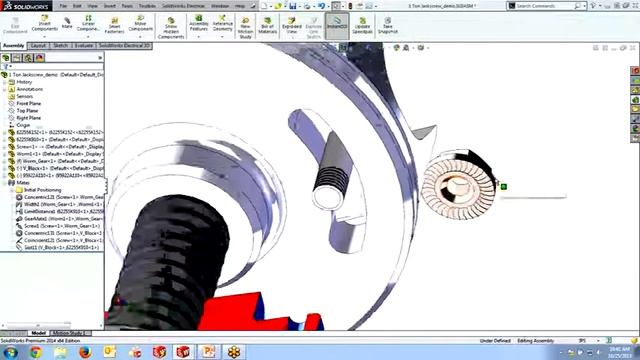Viewport: 640px width, 360px height.
Task: Open the PropertyManager tab icon
Action: [17, 58]
